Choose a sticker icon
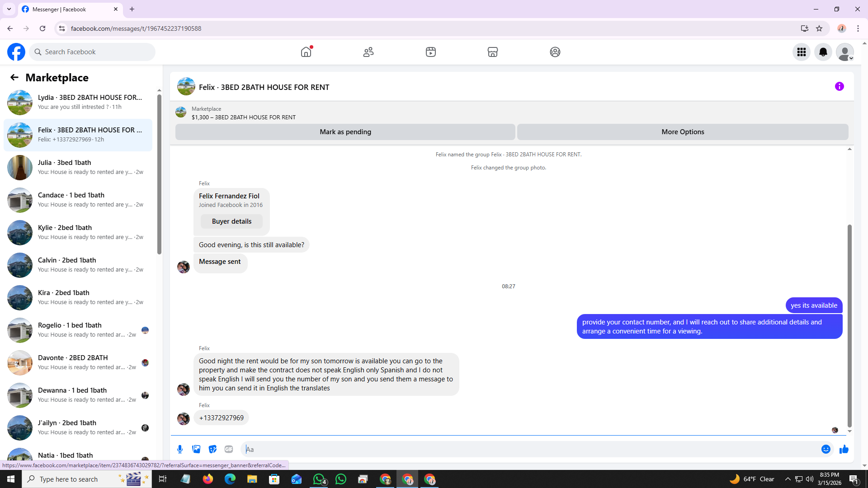 (x=212, y=449)
